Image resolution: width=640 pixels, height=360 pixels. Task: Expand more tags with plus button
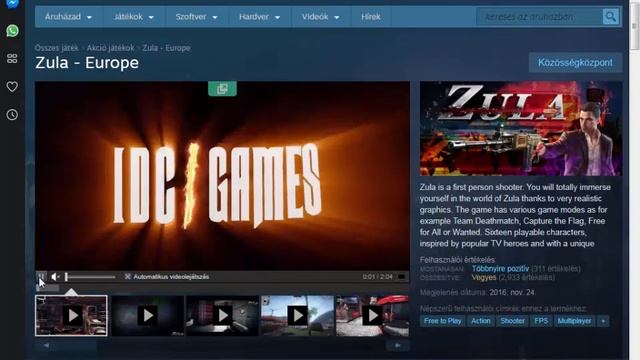(x=603, y=321)
